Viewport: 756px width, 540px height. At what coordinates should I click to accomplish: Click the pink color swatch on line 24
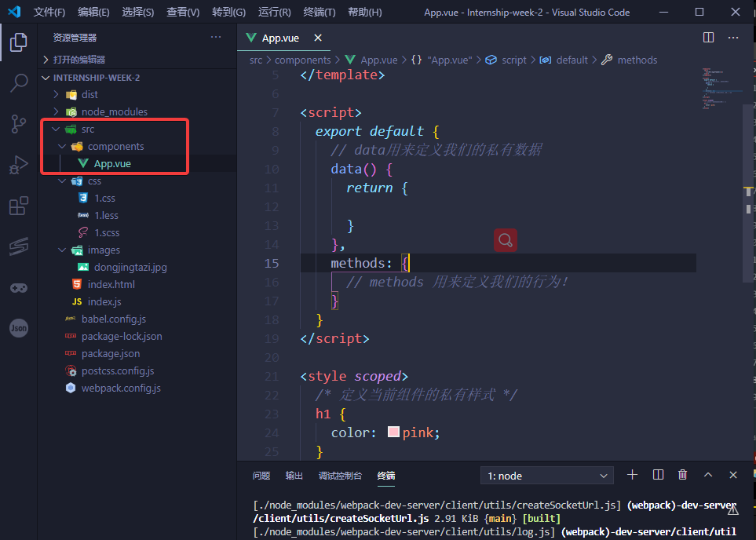[393, 432]
